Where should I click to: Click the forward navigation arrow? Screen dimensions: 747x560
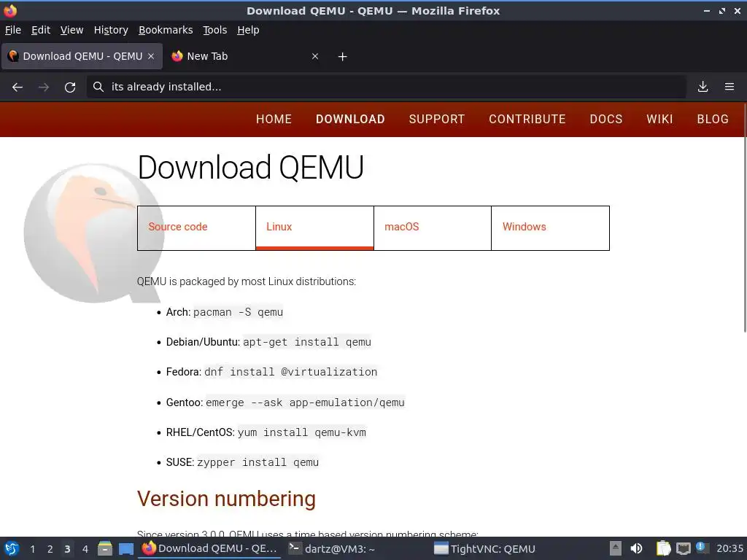(44, 87)
